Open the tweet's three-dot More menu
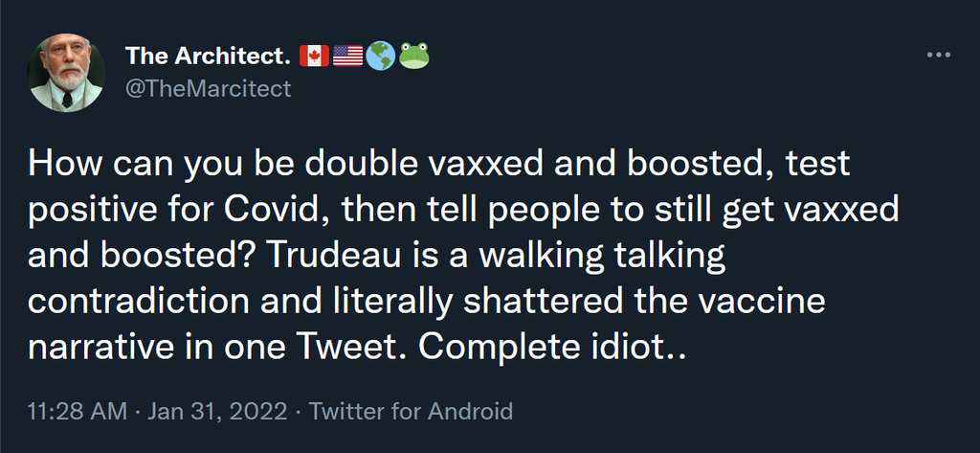Screen dimensions: 980x453 (938, 55)
